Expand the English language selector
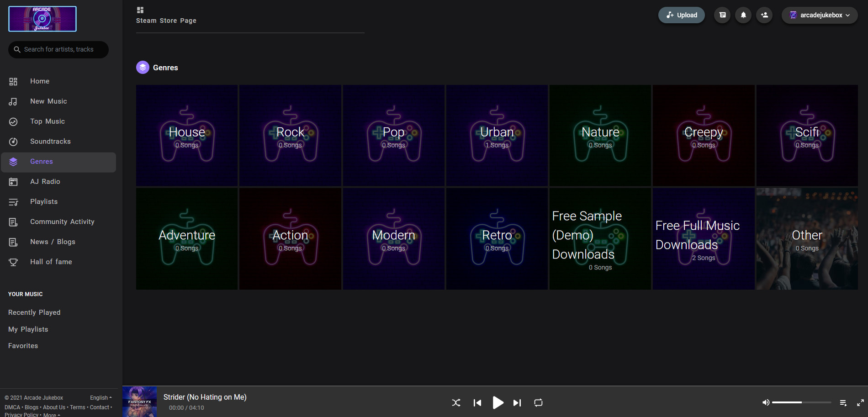This screenshot has width=868, height=417. pos(100,397)
